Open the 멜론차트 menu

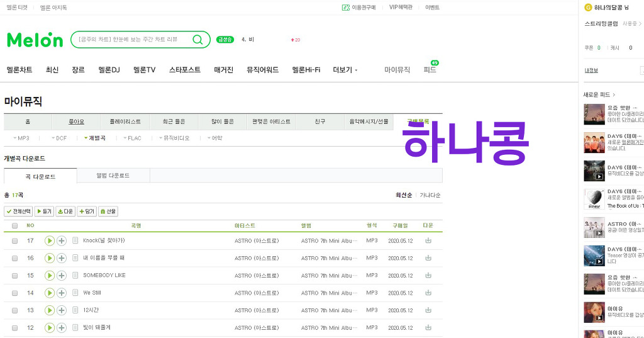click(19, 70)
